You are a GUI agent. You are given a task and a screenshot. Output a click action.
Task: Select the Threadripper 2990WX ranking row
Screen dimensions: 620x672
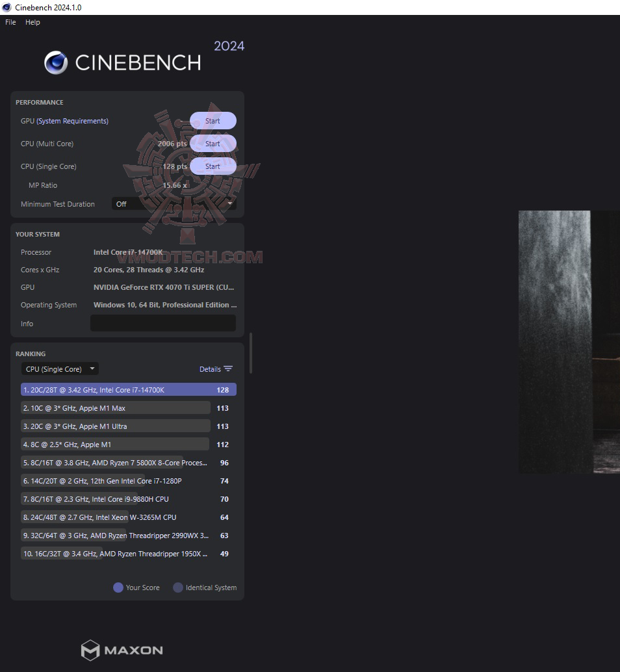tap(129, 536)
